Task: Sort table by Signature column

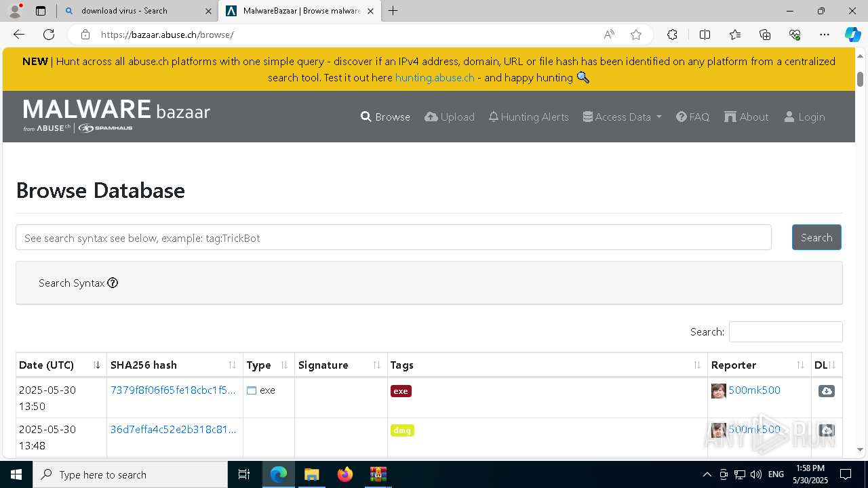Action: pyautogui.click(x=341, y=365)
